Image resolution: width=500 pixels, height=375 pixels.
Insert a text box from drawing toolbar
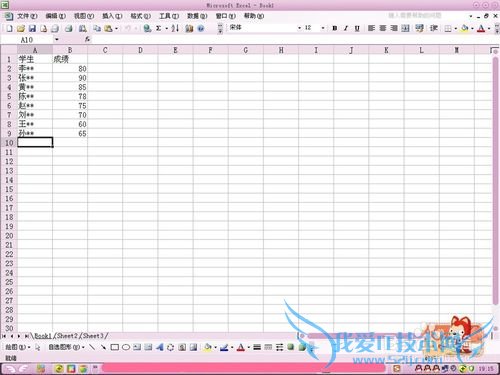137,347
